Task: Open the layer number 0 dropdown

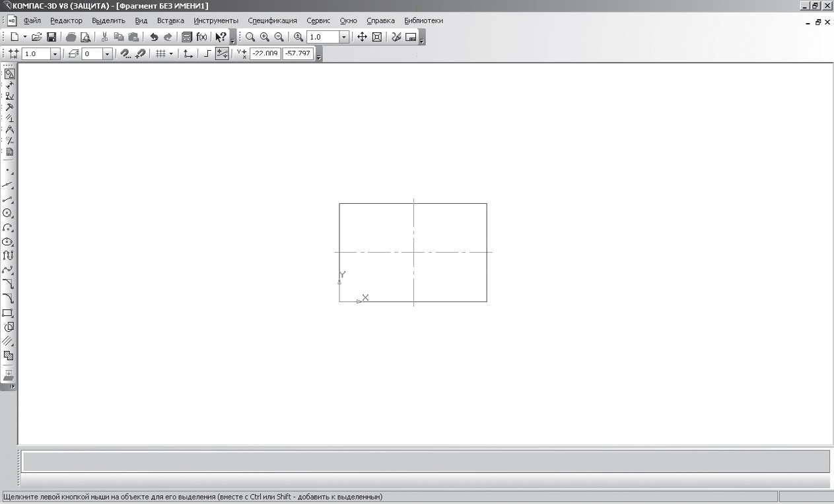Action: pos(107,54)
